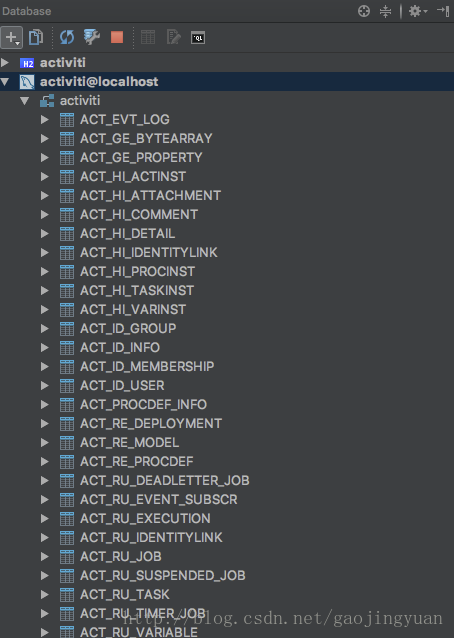The width and height of the screenshot is (454, 638).
Task: Click the red Stop button
Action: (117, 37)
